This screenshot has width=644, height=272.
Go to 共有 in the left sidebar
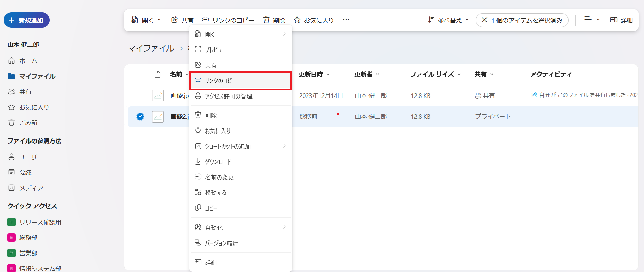click(x=20, y=92)
